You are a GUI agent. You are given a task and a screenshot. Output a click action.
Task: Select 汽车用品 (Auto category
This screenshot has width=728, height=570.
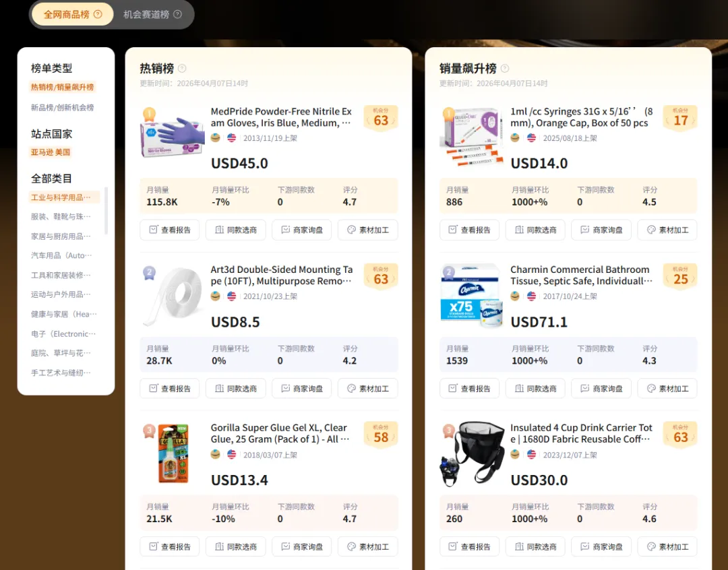click(x=61, y=256)
